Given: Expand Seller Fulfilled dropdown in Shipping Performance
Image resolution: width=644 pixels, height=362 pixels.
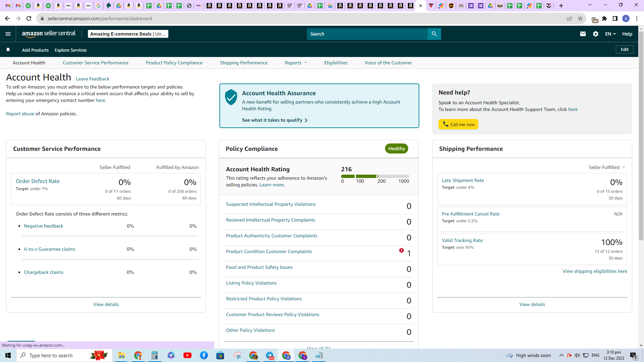Looking at the screenshot, I should (x=607, y=167).
